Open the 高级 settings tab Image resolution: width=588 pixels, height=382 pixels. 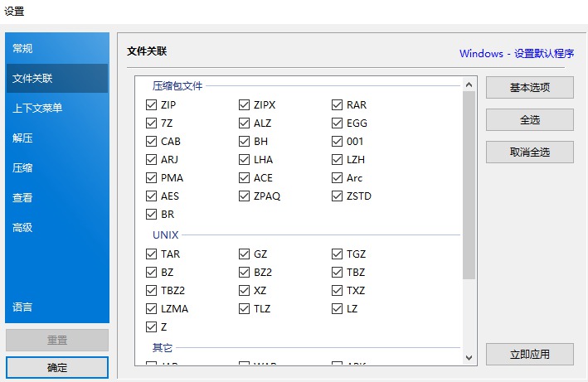click(x=57, y=227)
